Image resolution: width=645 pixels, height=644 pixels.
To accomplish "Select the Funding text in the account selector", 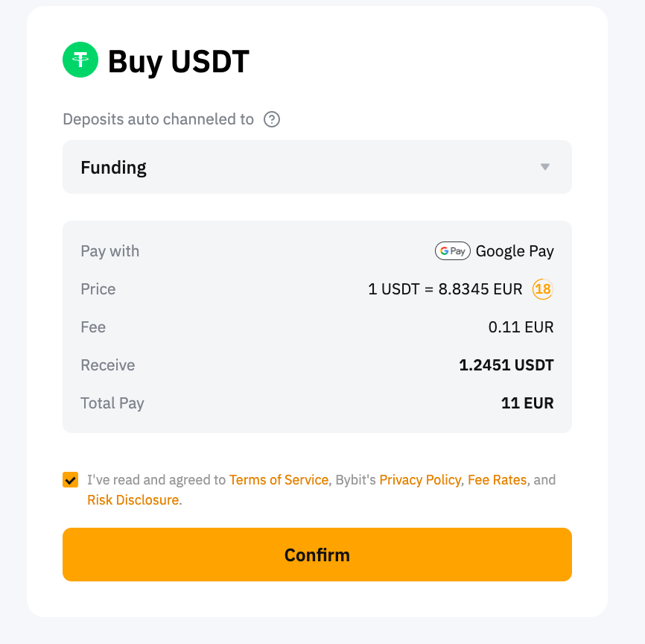I will (x=113, y=167).
